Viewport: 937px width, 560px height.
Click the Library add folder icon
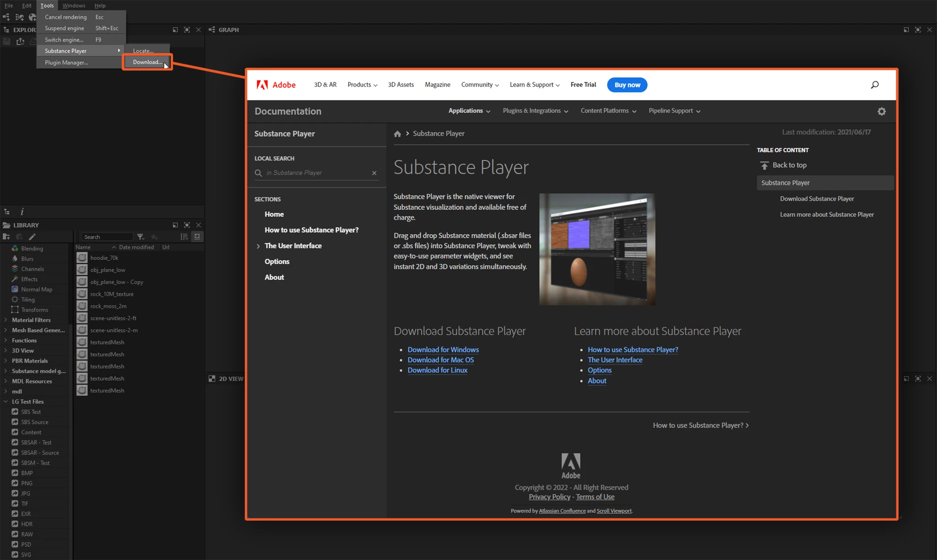[6, 237]
